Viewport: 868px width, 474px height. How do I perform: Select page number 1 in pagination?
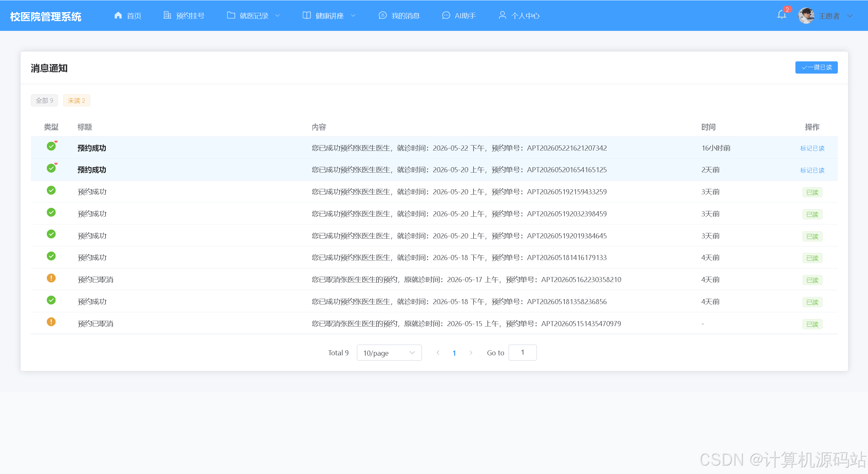pyautogui.click(x=454, y=353)
